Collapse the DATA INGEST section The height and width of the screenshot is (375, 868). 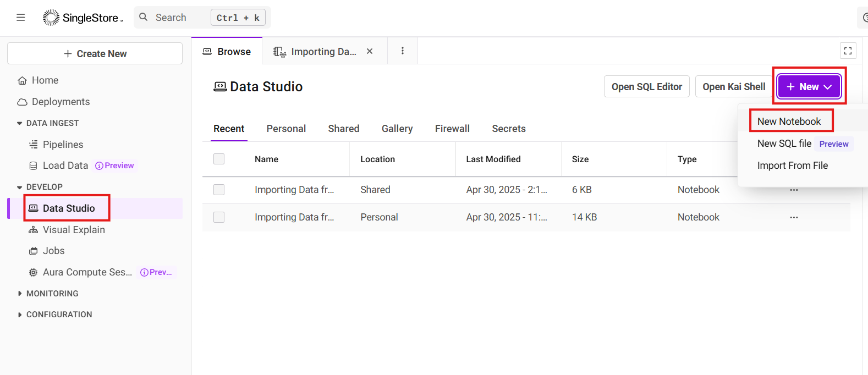20,123
